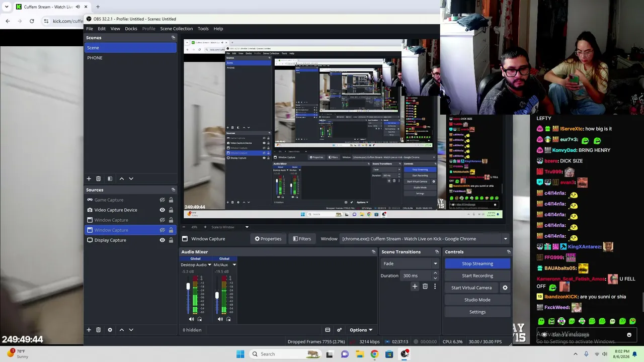Expand the Mic/Aux channel menu arrow
This screenshot has height=362, width=644.
[234, 265]
